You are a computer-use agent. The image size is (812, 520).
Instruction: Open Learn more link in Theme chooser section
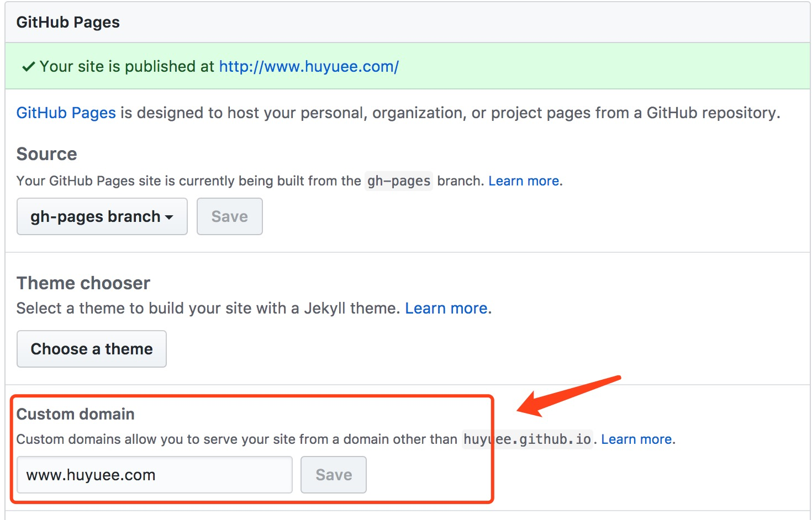(x=446, y=308)
